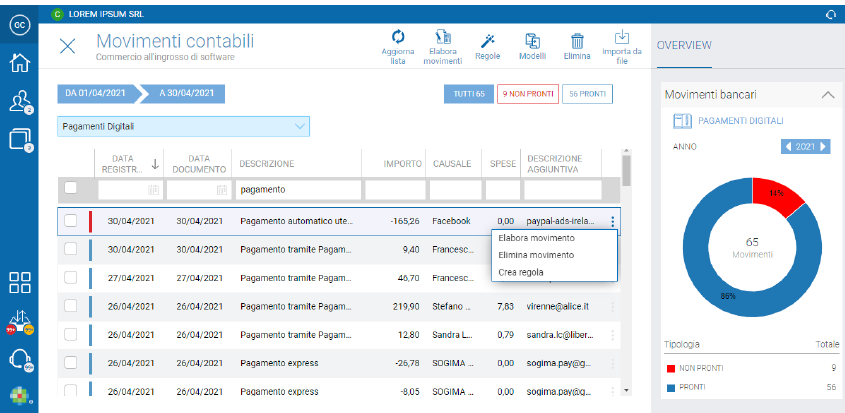Click the A 30/04/2021 end date
This screenshot has width=845, height=413.
point(187,93)
